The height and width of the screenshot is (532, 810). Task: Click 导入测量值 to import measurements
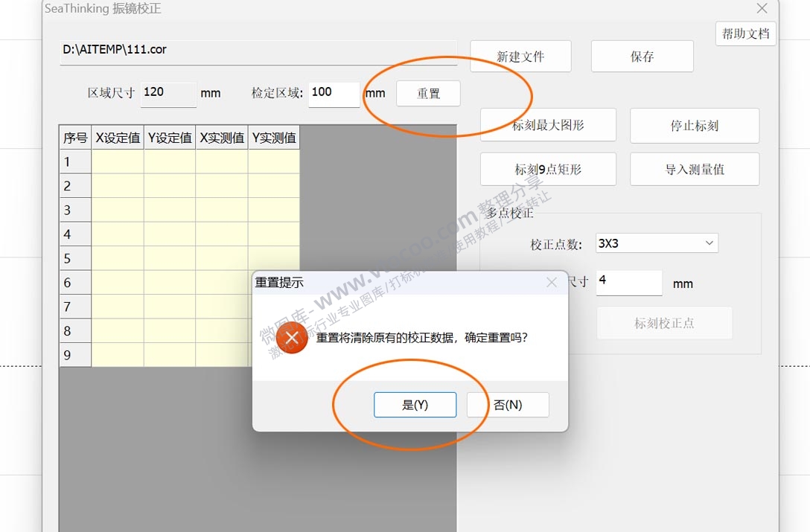click(694, 169)
